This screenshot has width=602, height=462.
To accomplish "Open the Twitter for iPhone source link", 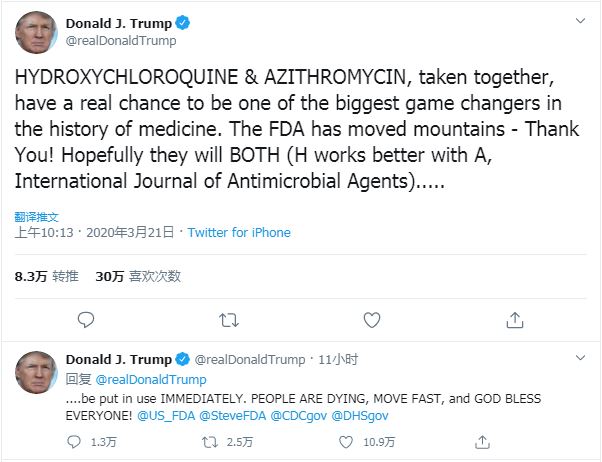I will 239,233.
